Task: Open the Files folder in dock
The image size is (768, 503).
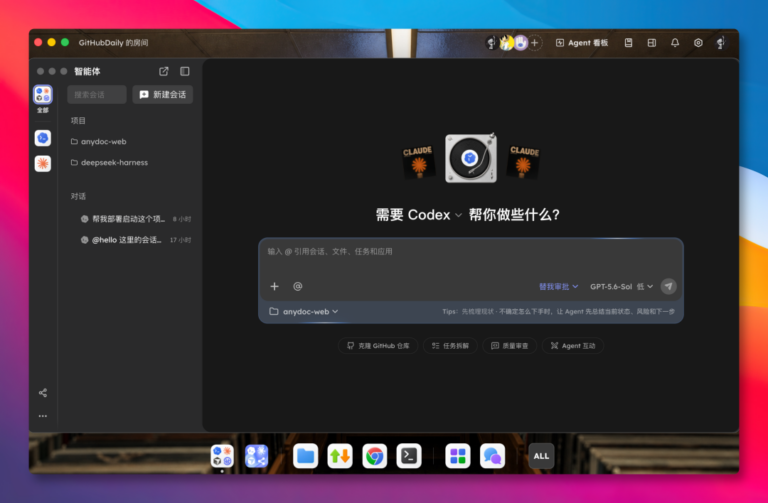Action: click(x=306, y=456)
